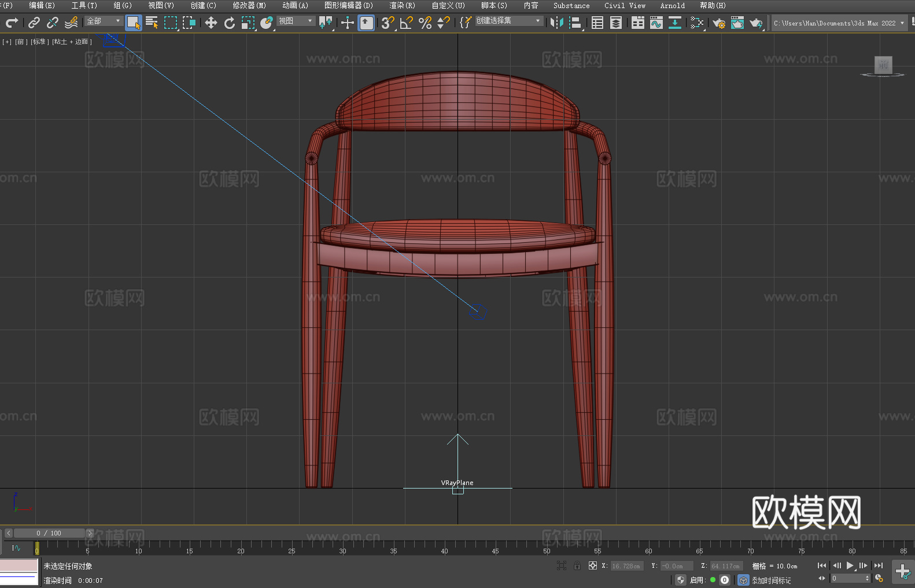The width and height of the screenshot is (915, 588).
Task: Toggle the Ribbon display
Action: pos(638,23)
